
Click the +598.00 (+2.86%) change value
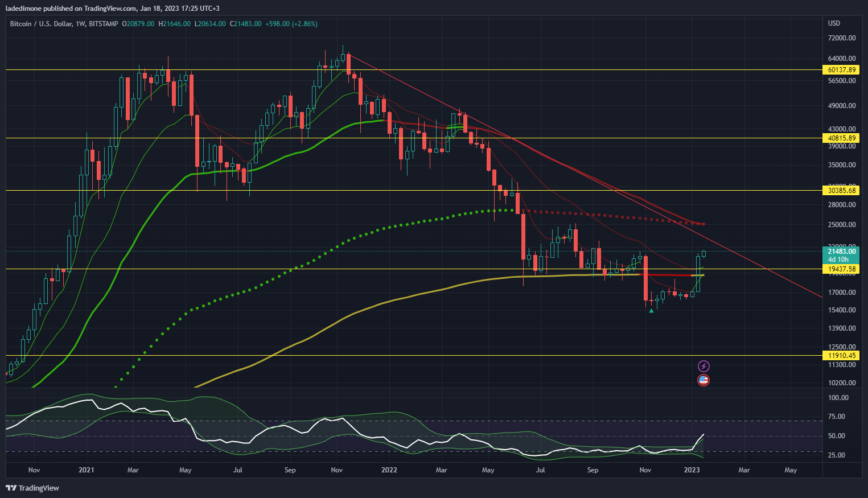coord(291,24)
